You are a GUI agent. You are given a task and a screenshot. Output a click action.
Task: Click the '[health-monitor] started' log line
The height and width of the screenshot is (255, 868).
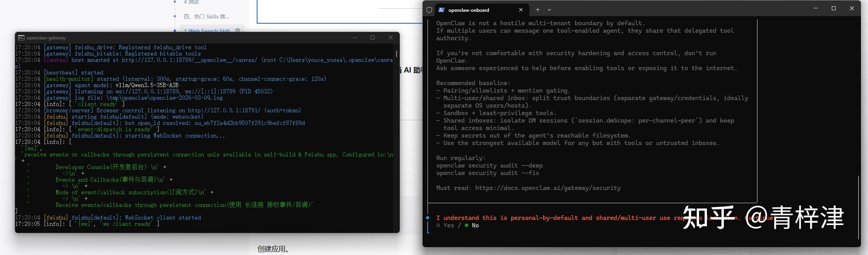[x=171, y=79]
